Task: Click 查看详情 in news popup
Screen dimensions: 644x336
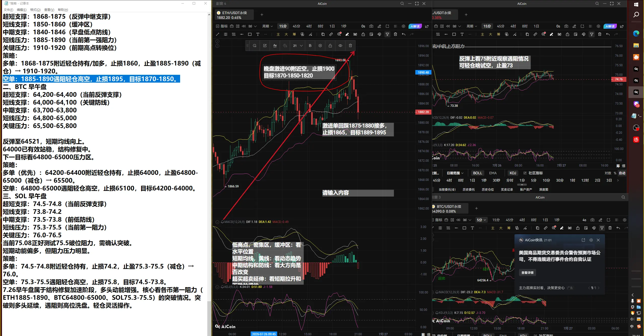Action: 528,273
